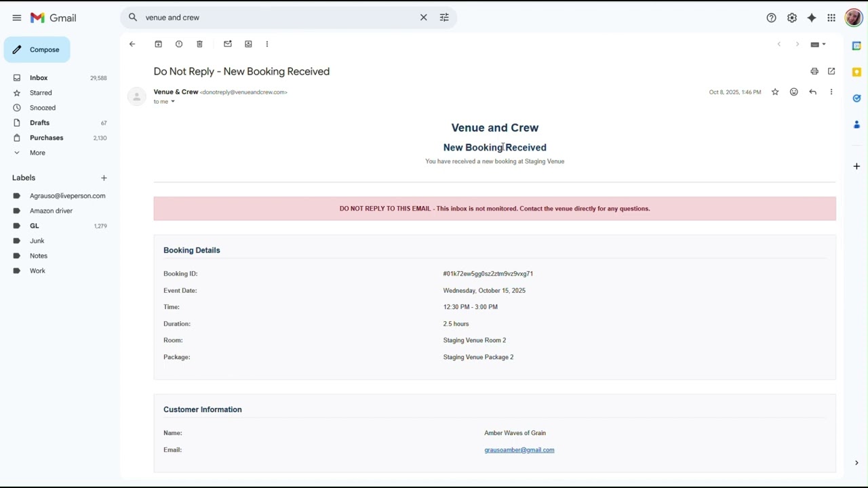Open the Google account avatar
Screen dimensions: 868x488
point(853,18)
